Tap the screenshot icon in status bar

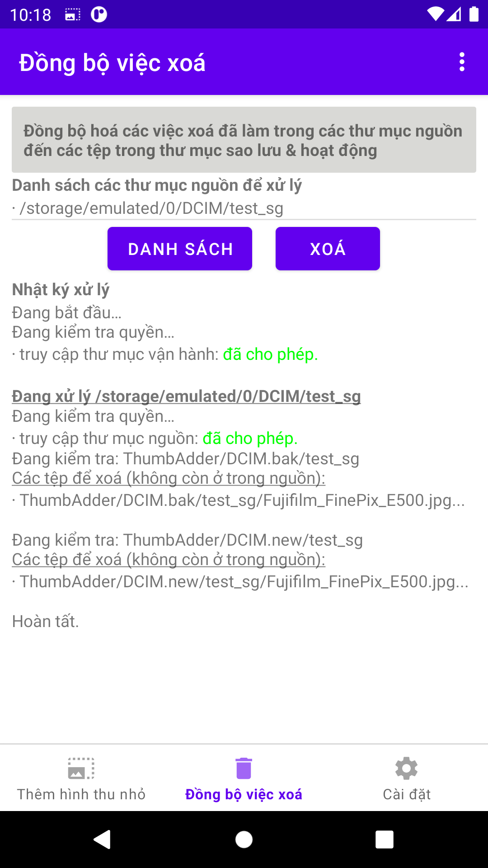73,14
